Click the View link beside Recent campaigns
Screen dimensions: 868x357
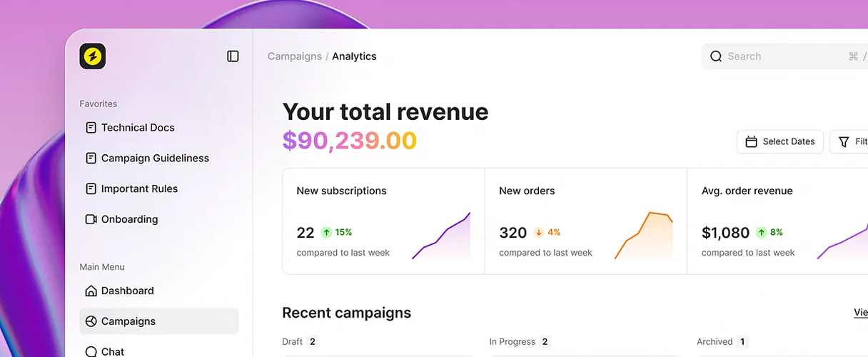[860, 312]
